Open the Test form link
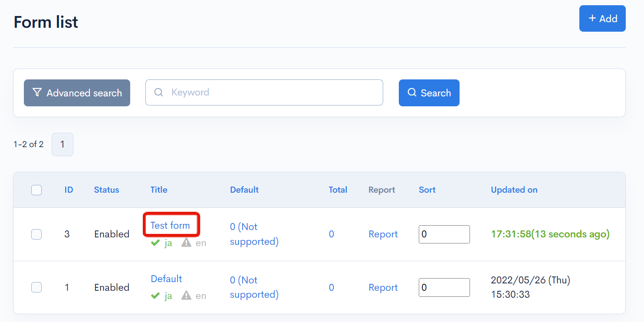This screenshot has width=644, height=322. [171, 225]
